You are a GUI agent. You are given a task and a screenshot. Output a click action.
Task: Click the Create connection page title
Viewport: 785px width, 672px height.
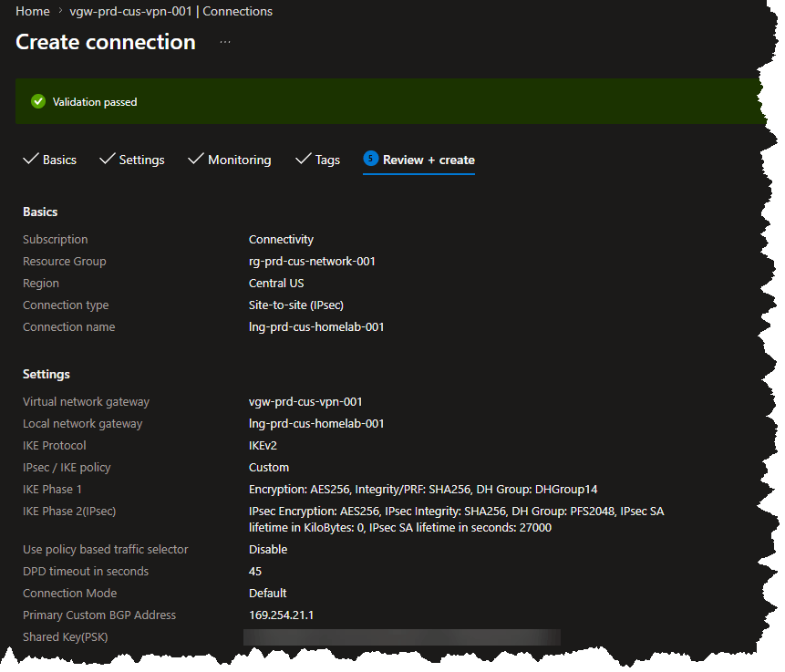[x=106, y=42]
